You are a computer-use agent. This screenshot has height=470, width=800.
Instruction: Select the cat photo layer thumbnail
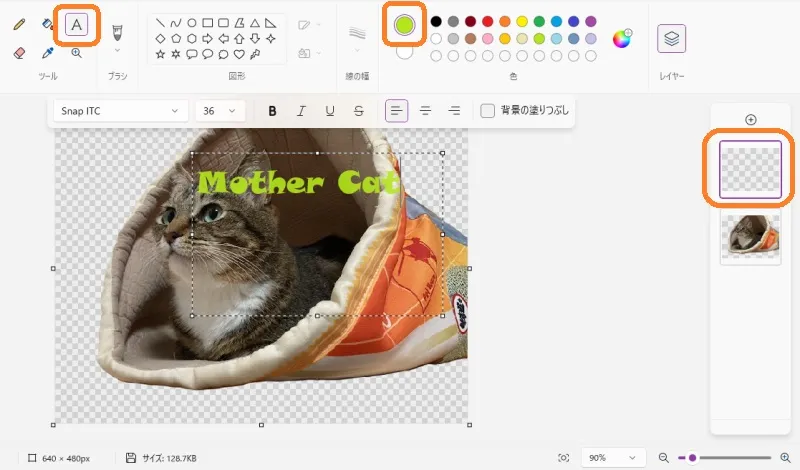coord(750,236)
